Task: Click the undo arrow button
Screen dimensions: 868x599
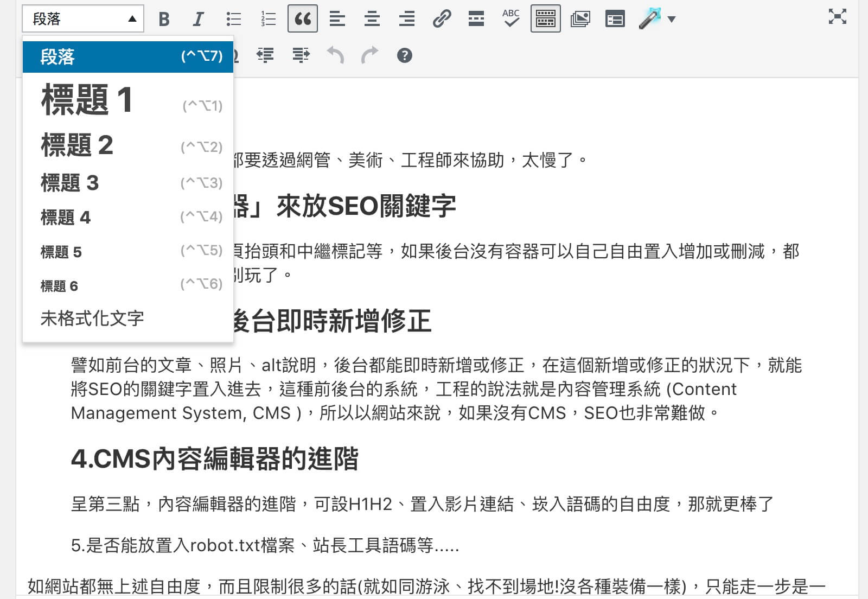Action: click(x=335, y=55)
